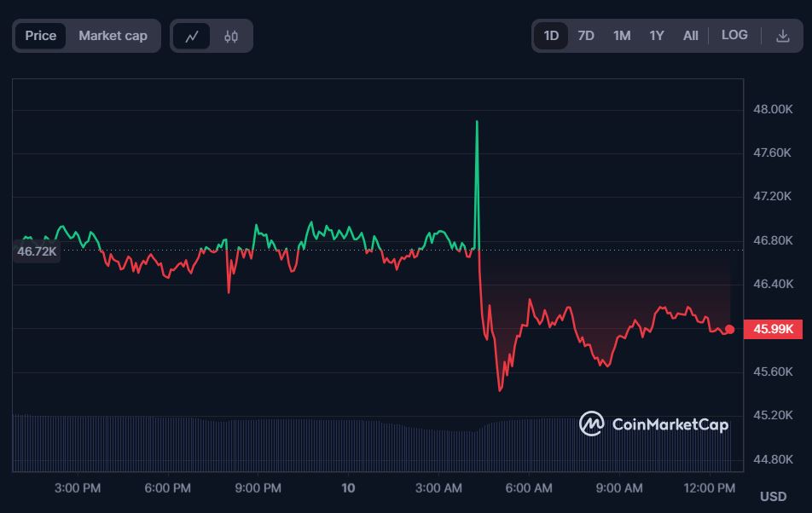Show the 1Y price history
This screenshot has width=812, height=513.
coord(655,35)
